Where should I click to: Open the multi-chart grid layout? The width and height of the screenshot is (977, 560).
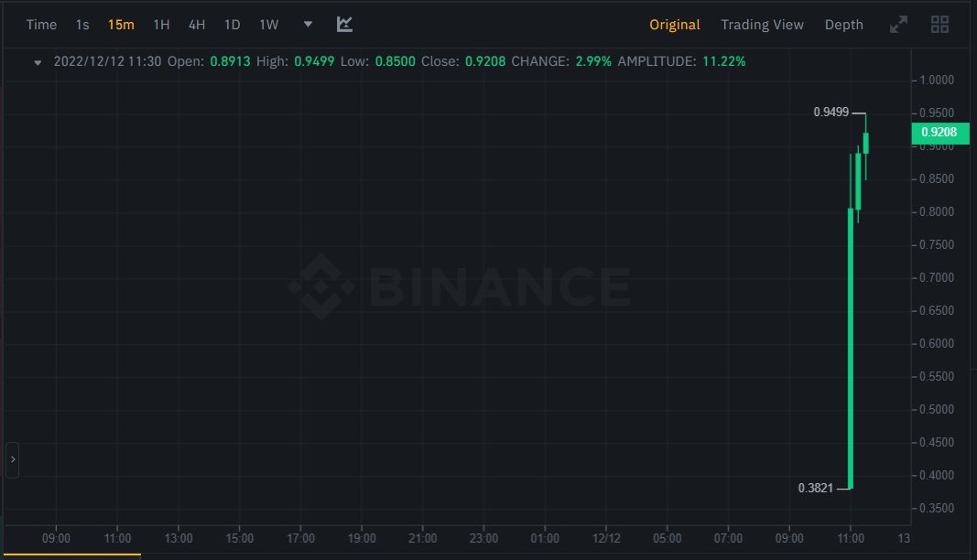coord(939,25)
